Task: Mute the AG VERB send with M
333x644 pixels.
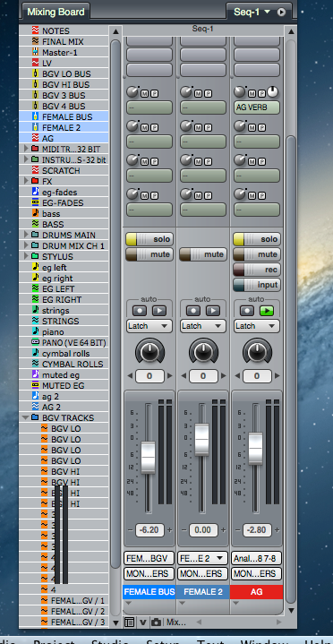Action: 252,94
